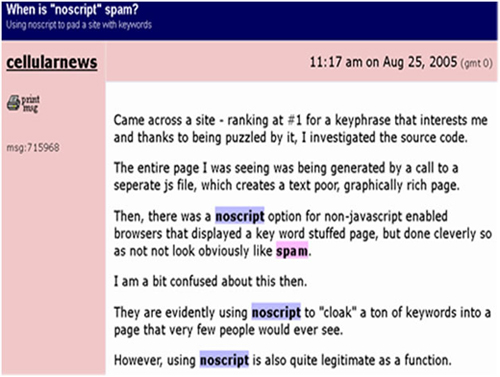Click highlighted noscript in "However, using noscript"
The width and height of the screenshot is (500, 377).
point(224,360)
